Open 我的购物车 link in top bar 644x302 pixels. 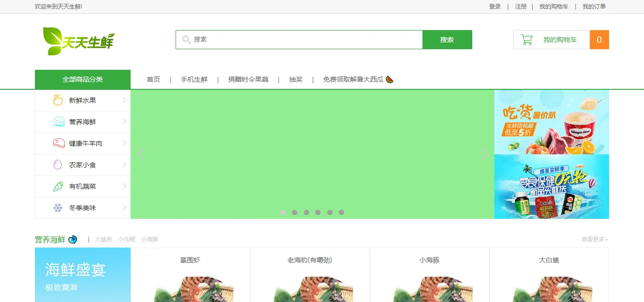pyautogui.click(x=554, y=7)
